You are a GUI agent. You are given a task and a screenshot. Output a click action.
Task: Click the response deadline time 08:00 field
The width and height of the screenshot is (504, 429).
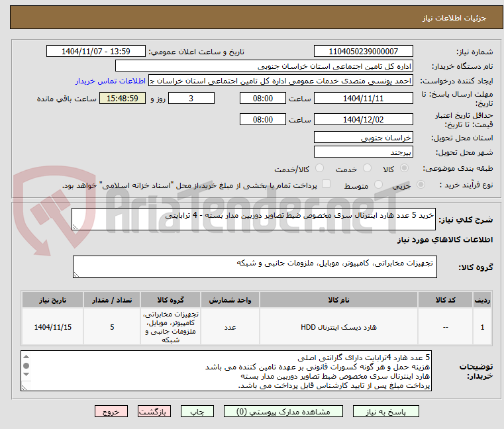tap(263, 99)
